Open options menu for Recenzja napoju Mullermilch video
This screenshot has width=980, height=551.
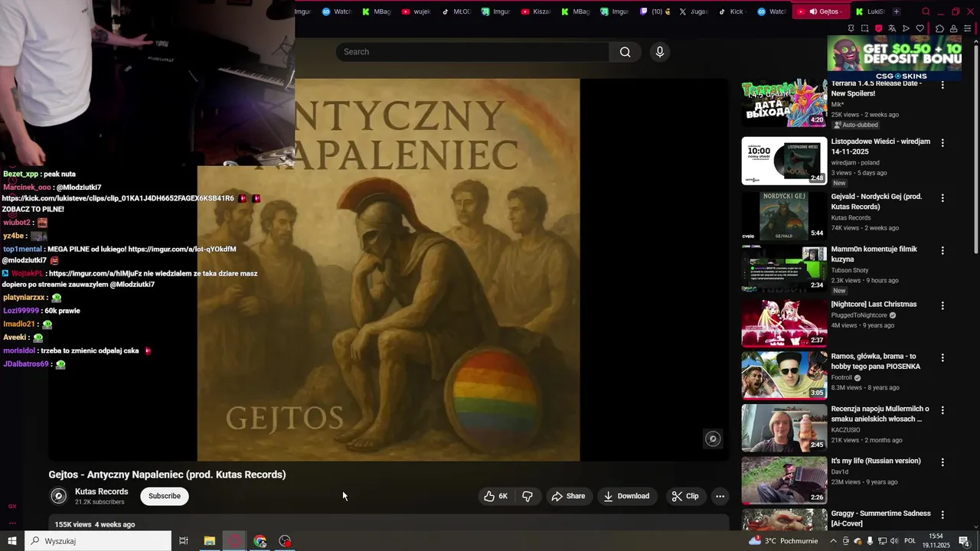tap(942, 411)
